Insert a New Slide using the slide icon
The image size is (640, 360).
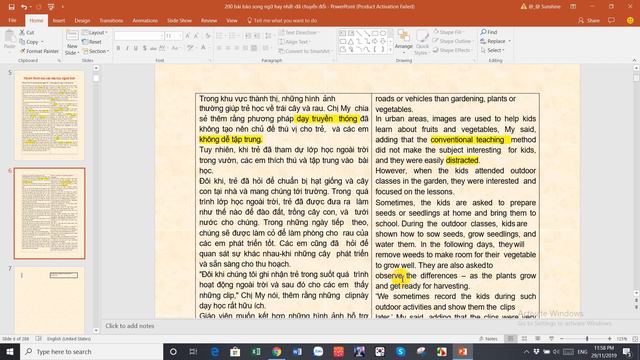click(x=72, y=36)
